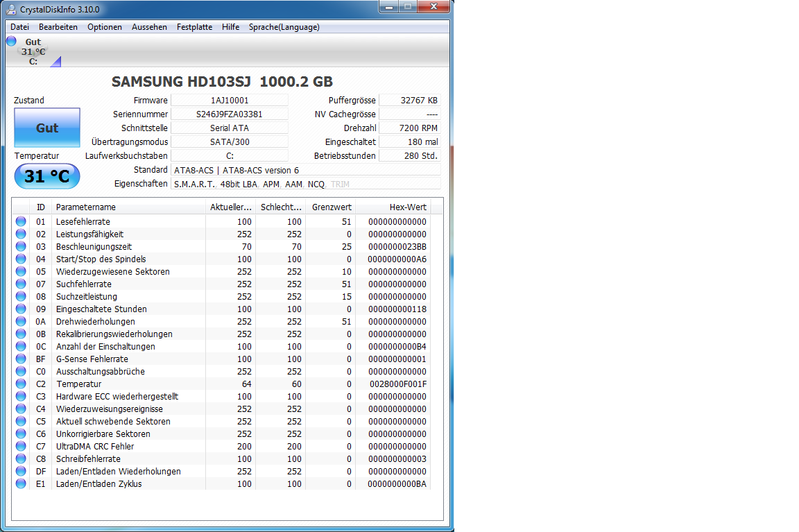Click the Gut health status button
This screenshot has width=799, height=532.
[x=47, y=128]
